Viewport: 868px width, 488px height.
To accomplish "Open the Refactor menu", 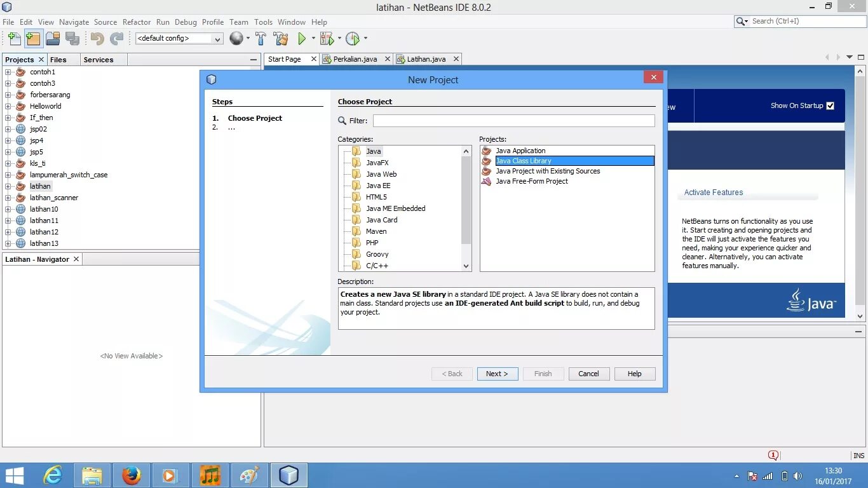I will 137,22.
